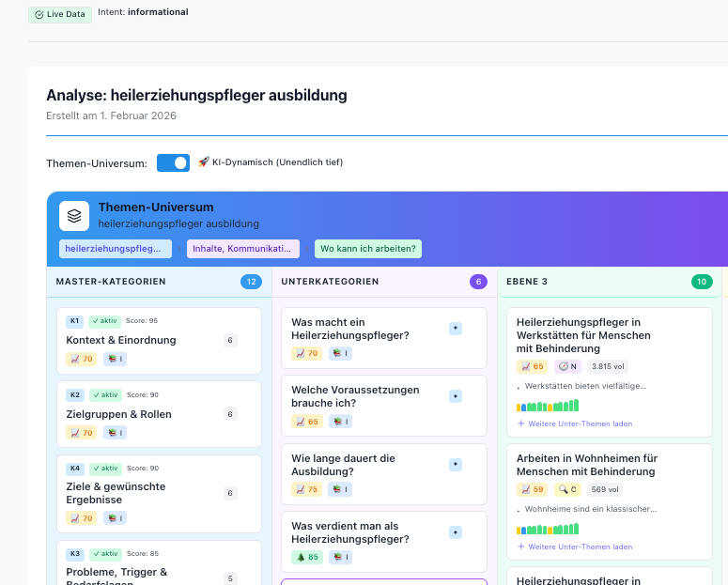
Task: Click trend 65 badge under Welche Voraussetzungen brauche ich?
Action: click(x=307, y=422)
